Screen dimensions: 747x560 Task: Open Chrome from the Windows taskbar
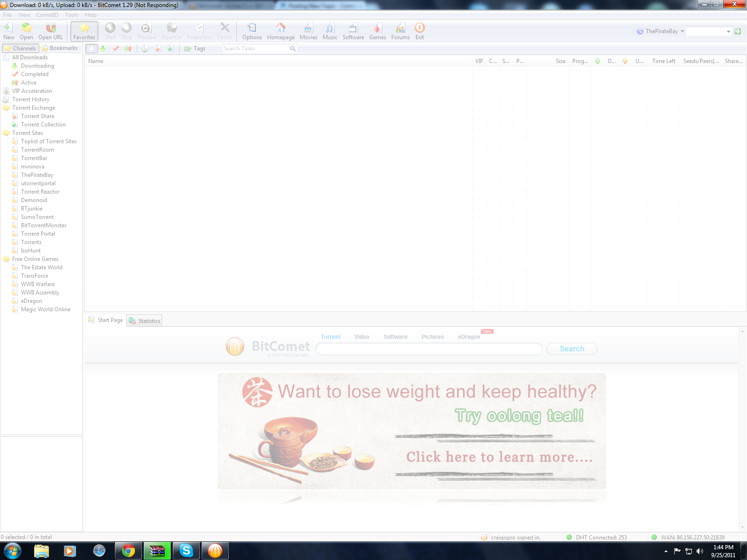click(128, 551)
